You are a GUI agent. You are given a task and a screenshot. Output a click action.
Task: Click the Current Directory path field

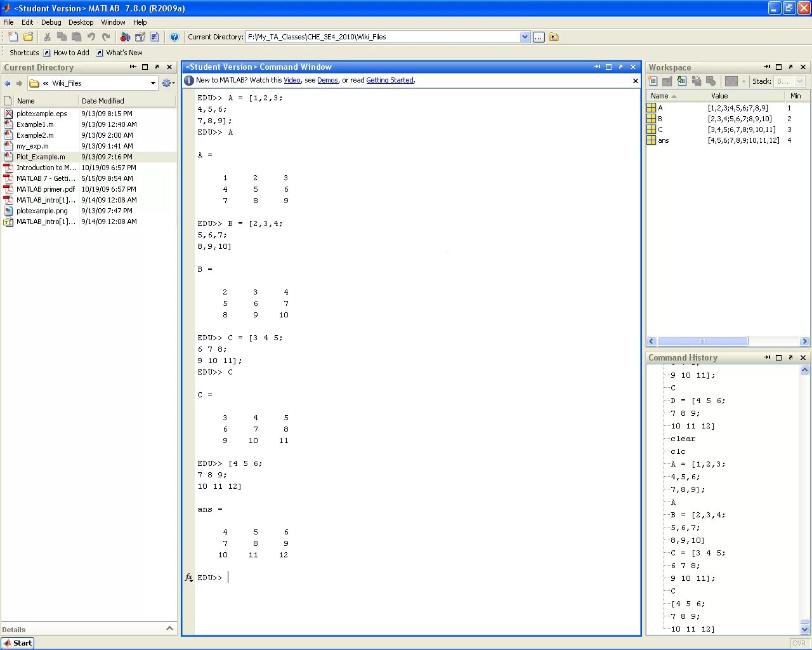[383, 37]
